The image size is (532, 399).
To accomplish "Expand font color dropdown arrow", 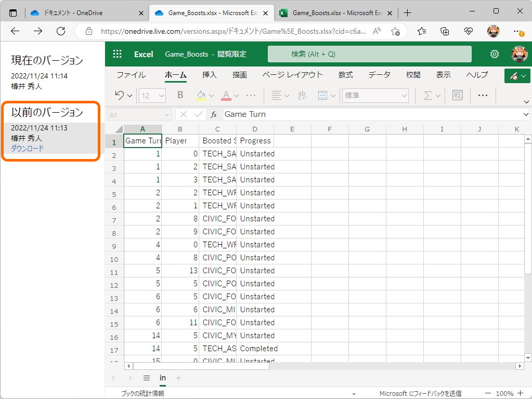I will pos(237,96).
